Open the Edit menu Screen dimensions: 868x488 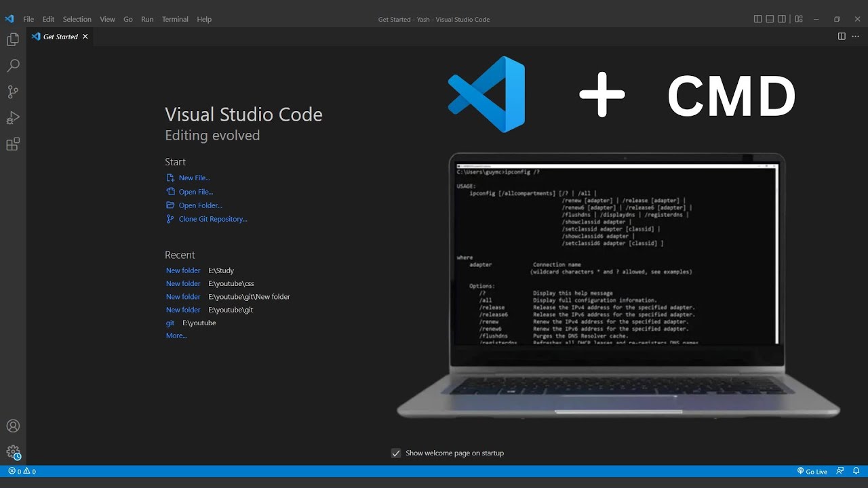coord(48,19)
